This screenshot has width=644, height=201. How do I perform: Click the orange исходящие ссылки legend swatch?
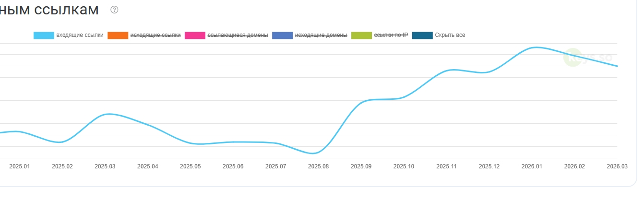(118, 35)
